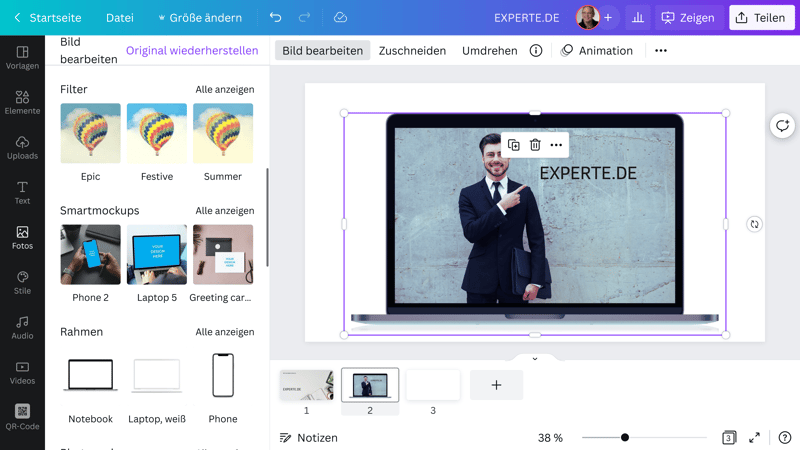800x450 pixels.
Task: Click Original wiederherstellen link
Action: pyautogui.click(x=192, y=51)
